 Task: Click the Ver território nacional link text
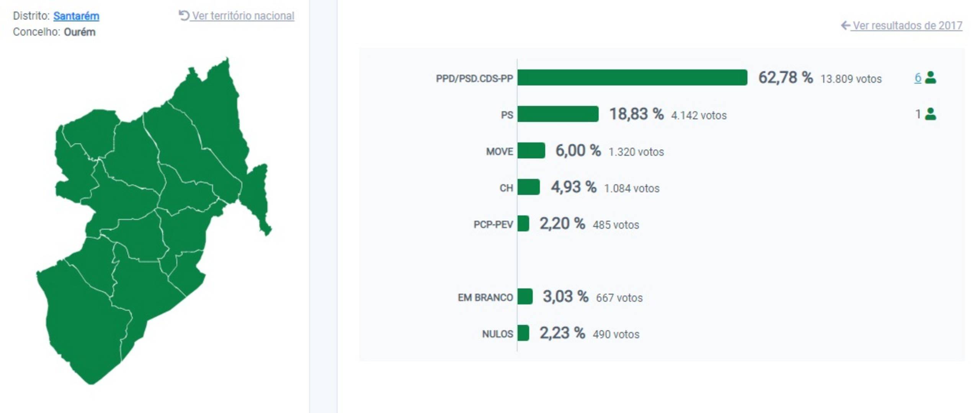coord(243,16)
